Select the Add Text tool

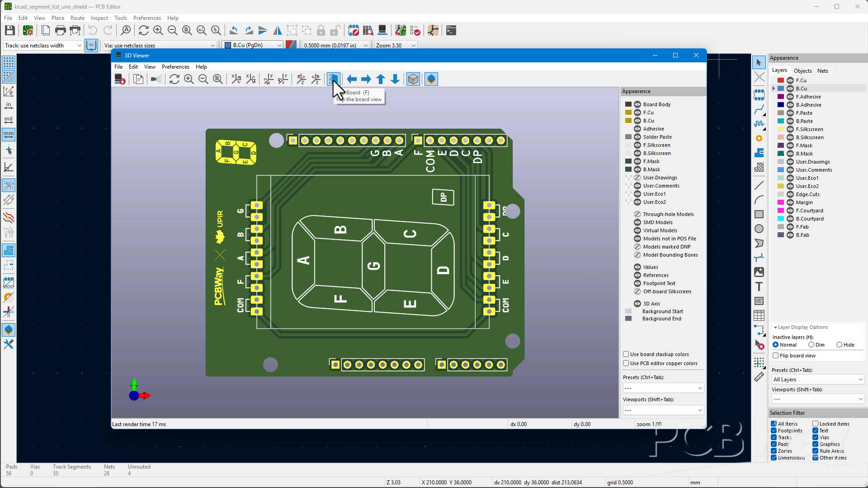pos(759,286)
